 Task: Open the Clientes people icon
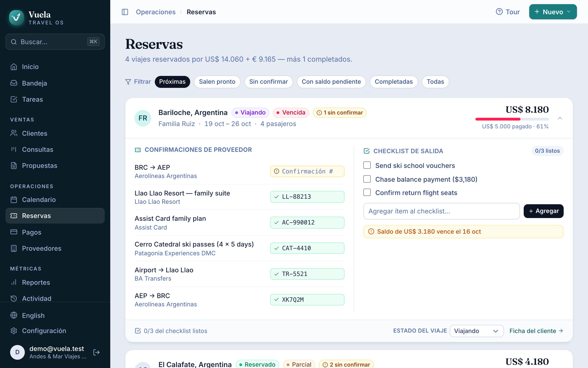pos(14,133)
